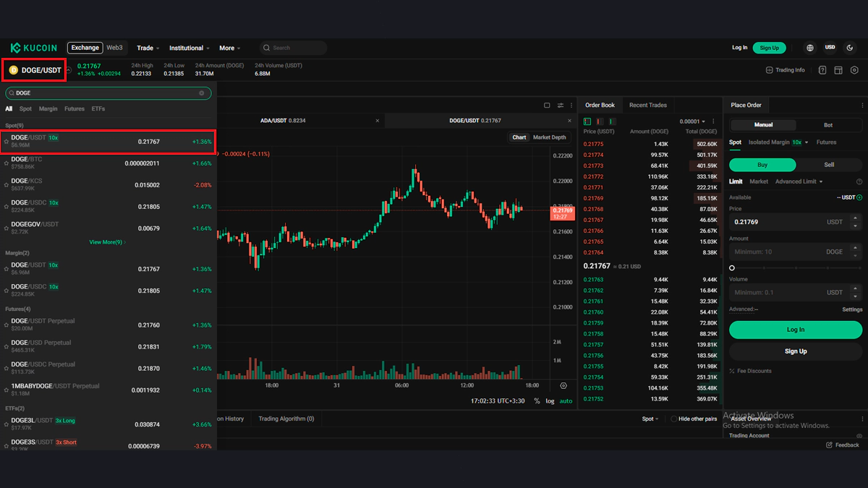Favorite the DOGE/KCS pair star
Image resolution: width=868 pixels, height=488 pixels.
(7, 185)
